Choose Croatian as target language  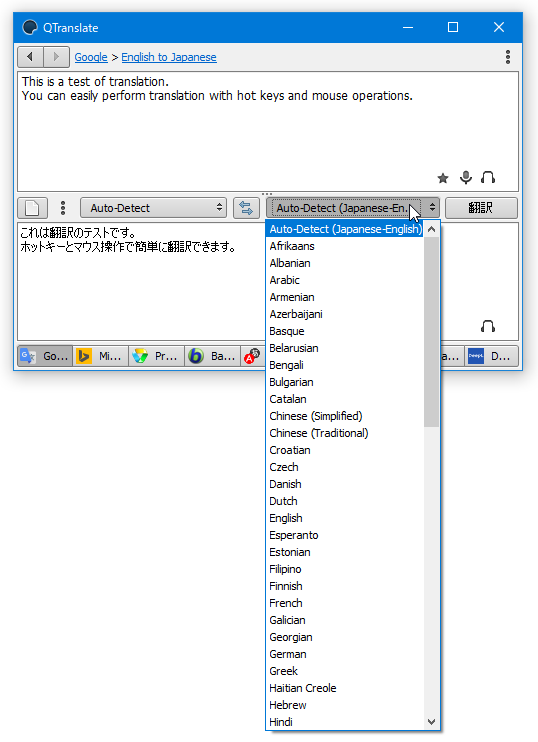(x=344, y=450)
